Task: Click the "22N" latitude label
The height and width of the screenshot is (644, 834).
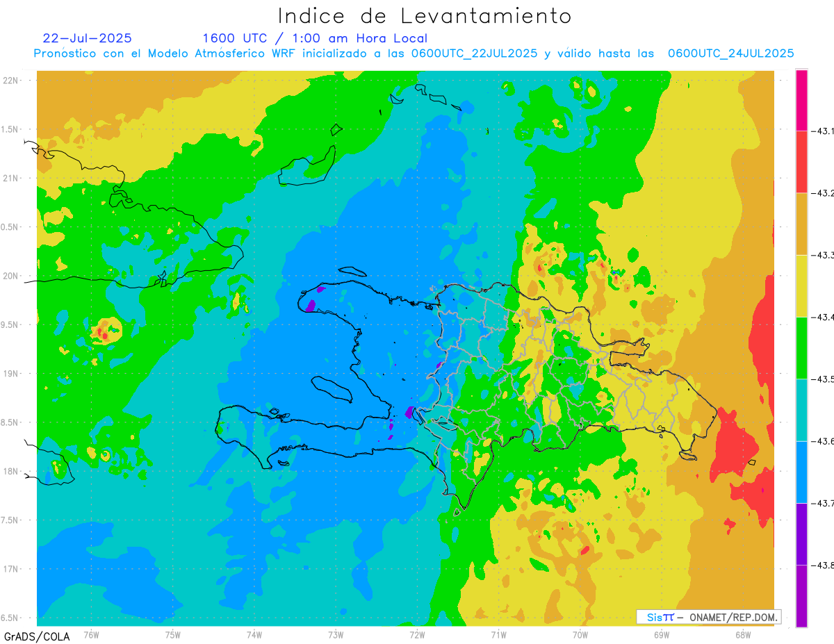Action: pyautogui.click(x=10, y=81)
